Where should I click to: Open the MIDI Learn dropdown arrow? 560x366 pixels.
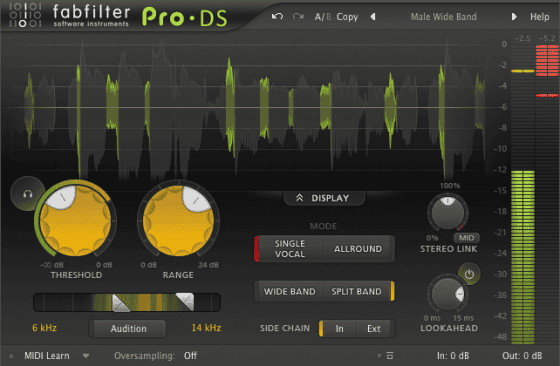tap(86, 356)
